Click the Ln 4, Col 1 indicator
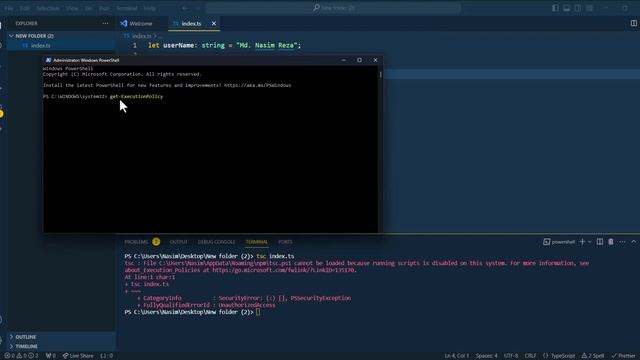Viewport: 640px width, 360px height. 456,356
